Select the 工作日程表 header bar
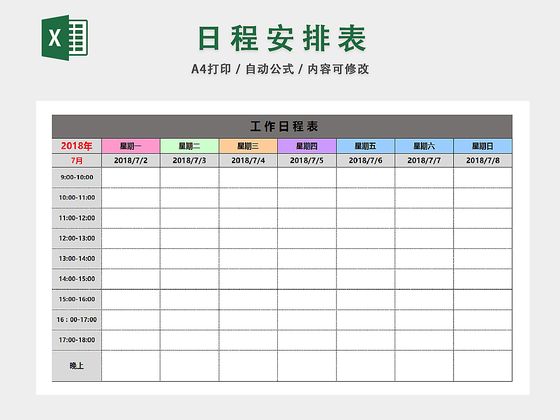 pyautogui.click(x=282, y=126)
